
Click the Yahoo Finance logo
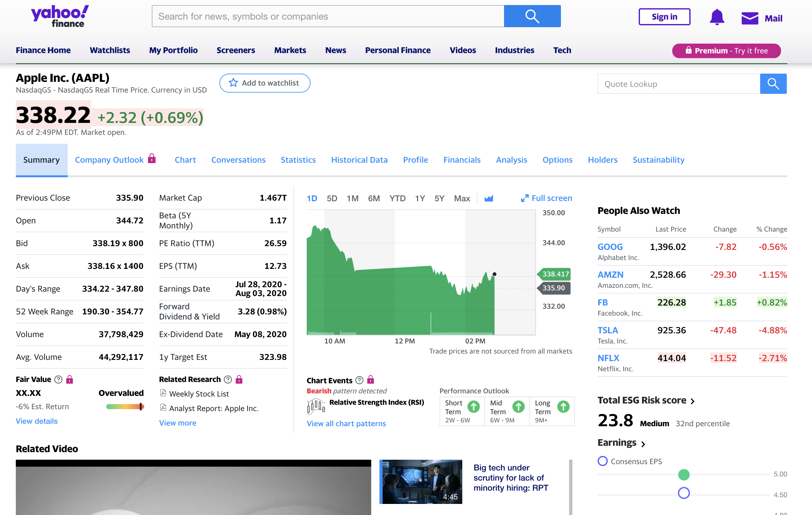pos(60,16)
